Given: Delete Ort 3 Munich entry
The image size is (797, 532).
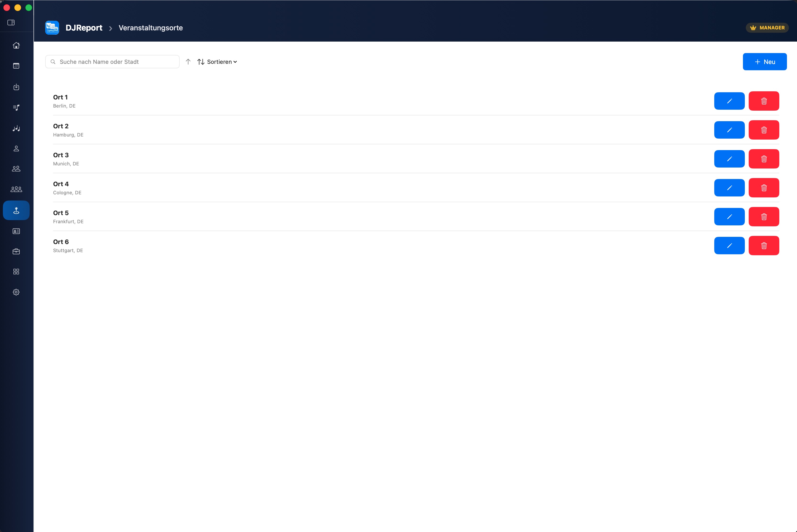Looking at the screenshot, I should pos(764,159).
